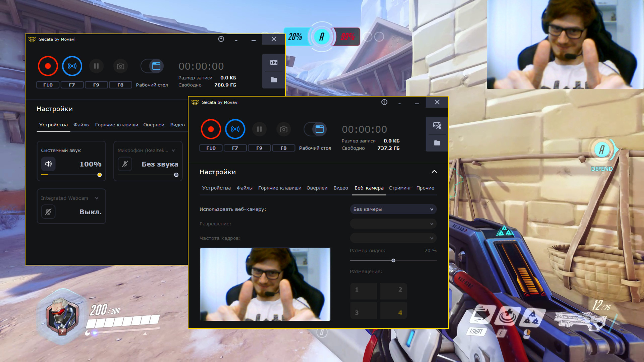Enable microphone with crossed mic button
This screenshot has height=362, width=644.
125,164
